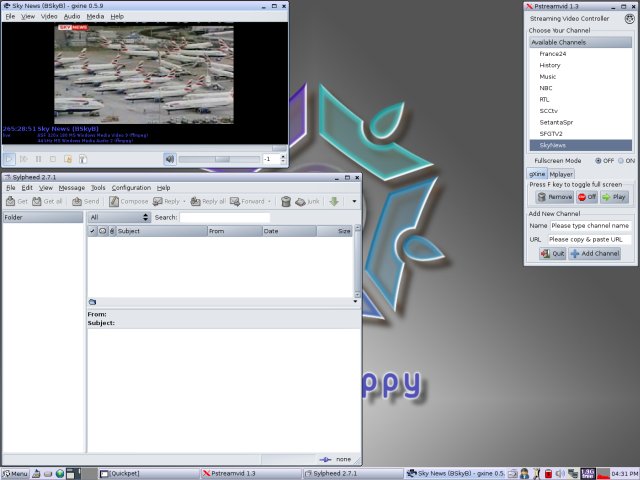This screenshot has width=640, height=480.
Task: Click the Play button in gxine
Action: [9, 159]
